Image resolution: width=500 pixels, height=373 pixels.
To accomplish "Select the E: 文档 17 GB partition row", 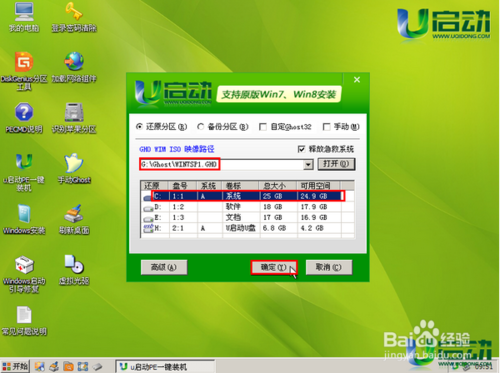I will (248, 218).
